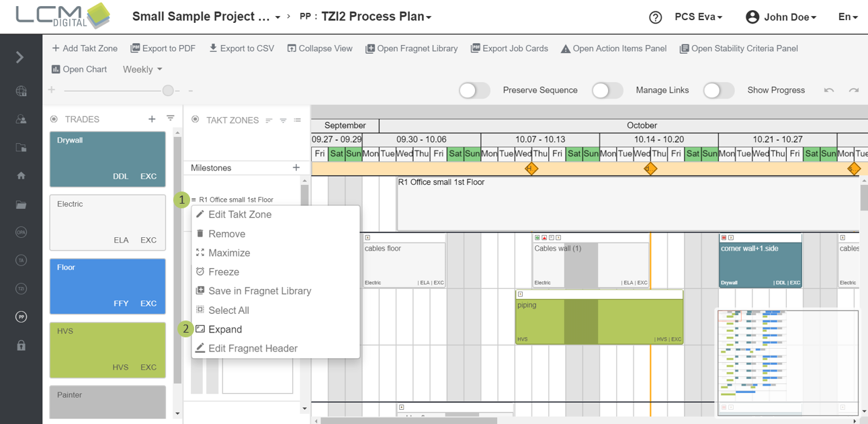The image size is (868, 424).
Task: Click the redo arrow icon
Action: tap(853, 91)
